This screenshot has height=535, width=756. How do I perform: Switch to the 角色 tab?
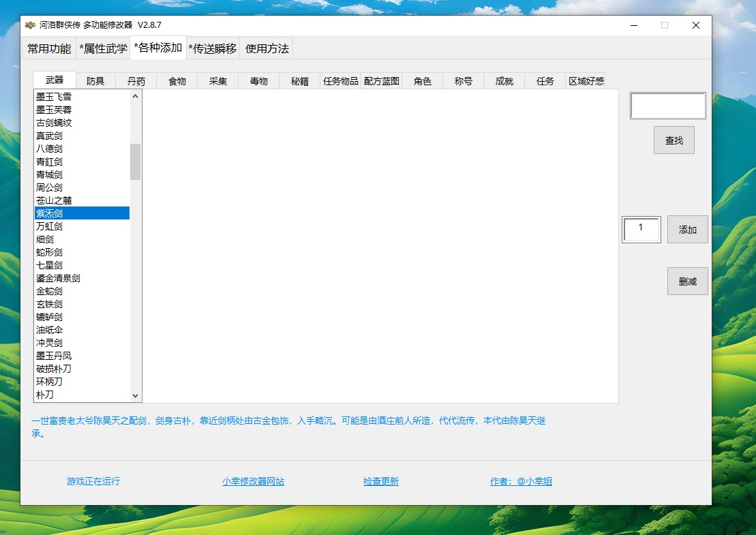(423, 81)
